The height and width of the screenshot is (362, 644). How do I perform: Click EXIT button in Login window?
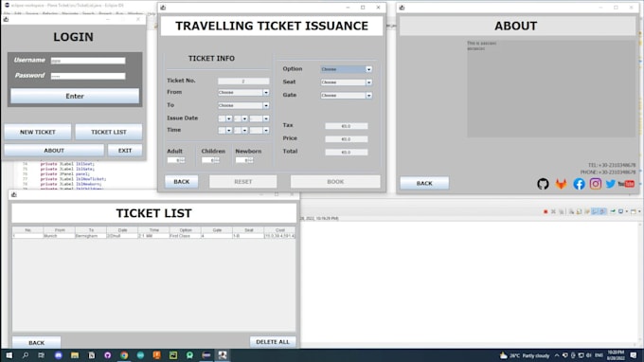point(125,151)
